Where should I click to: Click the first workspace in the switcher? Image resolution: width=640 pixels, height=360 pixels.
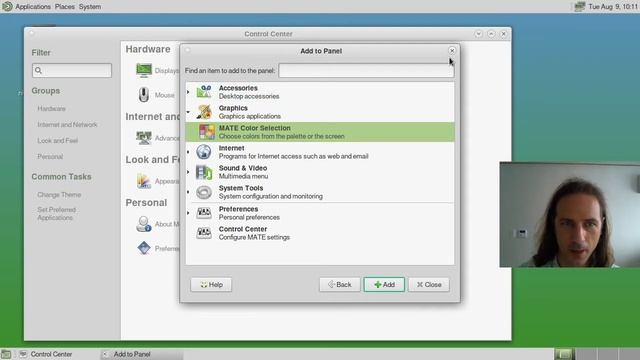click(564, 354)
